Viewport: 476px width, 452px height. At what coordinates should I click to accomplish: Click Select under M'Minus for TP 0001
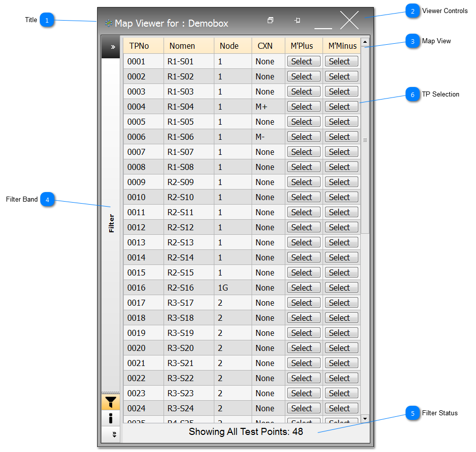coord(341,61)
